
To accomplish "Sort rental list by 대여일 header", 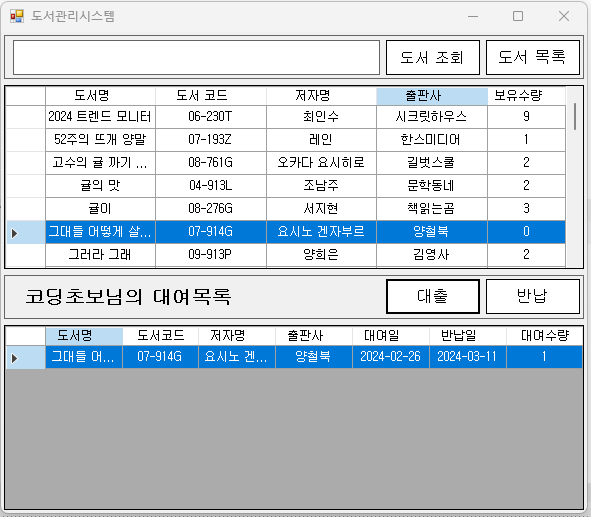I will click(391, 336).
